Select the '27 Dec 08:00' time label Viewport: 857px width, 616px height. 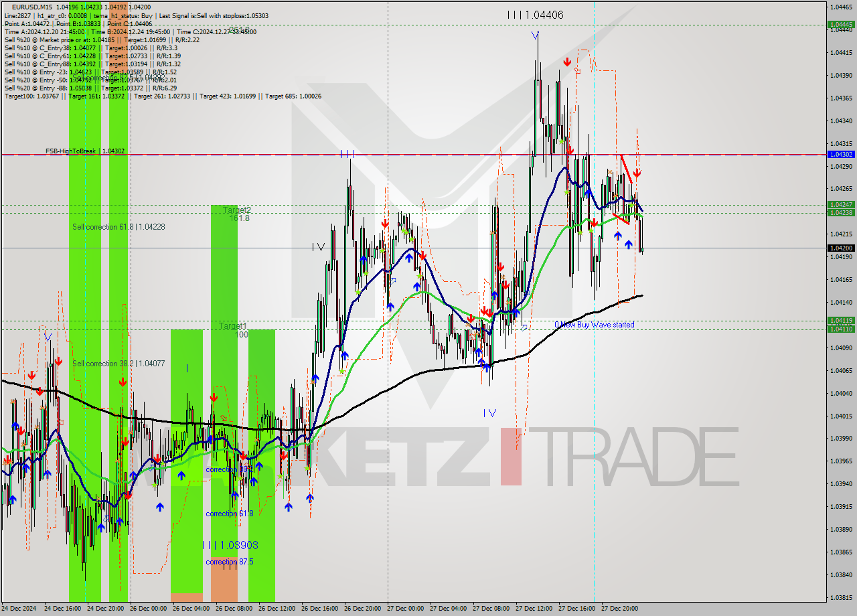(491, 609)
